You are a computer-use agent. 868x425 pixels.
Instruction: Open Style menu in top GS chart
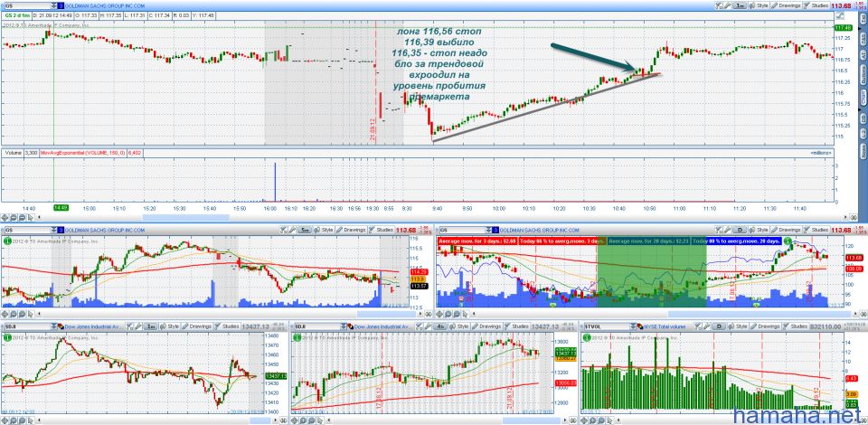759,5
